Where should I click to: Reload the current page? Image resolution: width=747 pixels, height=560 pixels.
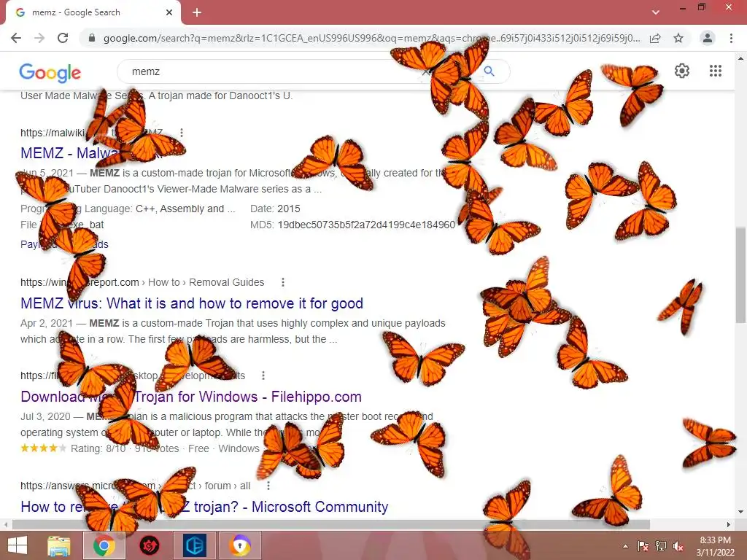[63, 38]
